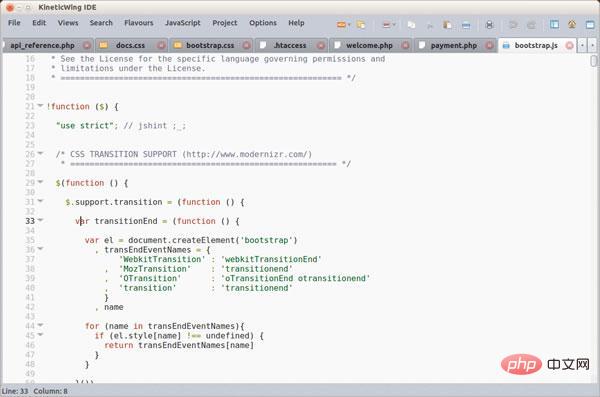
Task: Collapse the code fold at line 21
Action: 40,105
